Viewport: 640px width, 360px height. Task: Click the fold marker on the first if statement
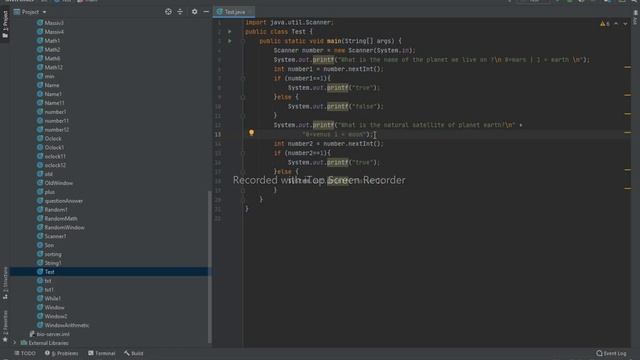(243, 78)
